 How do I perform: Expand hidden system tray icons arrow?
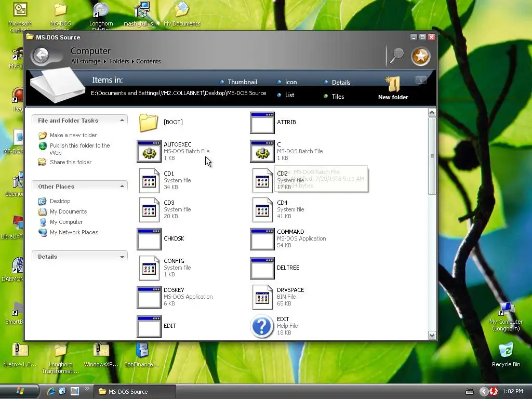click(x=484, y=392)
